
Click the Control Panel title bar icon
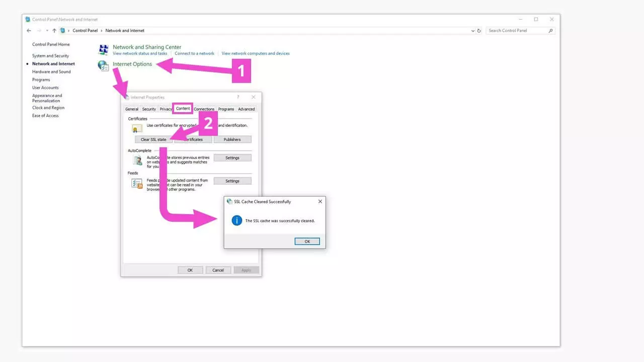(x=28, y=19)
